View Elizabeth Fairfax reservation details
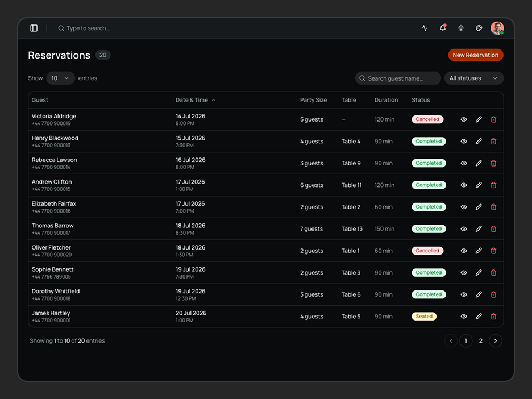This screenshot has width=532, height=399. [x=464, y=207]
